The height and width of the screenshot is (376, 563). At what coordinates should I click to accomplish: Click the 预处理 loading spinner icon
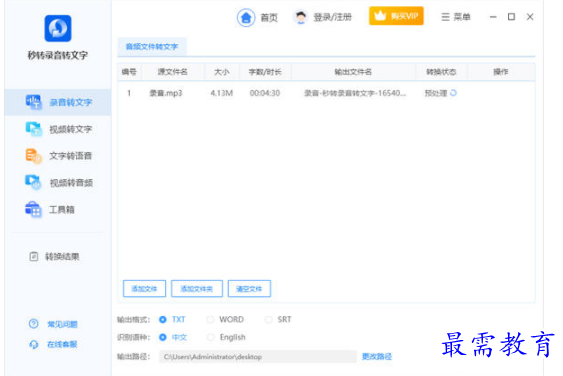(x=453, y=93)
